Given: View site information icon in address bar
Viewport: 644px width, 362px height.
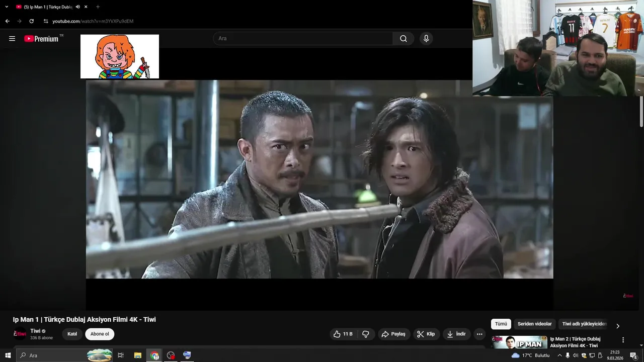Looking at the screenshot, I should click(46, 21).
